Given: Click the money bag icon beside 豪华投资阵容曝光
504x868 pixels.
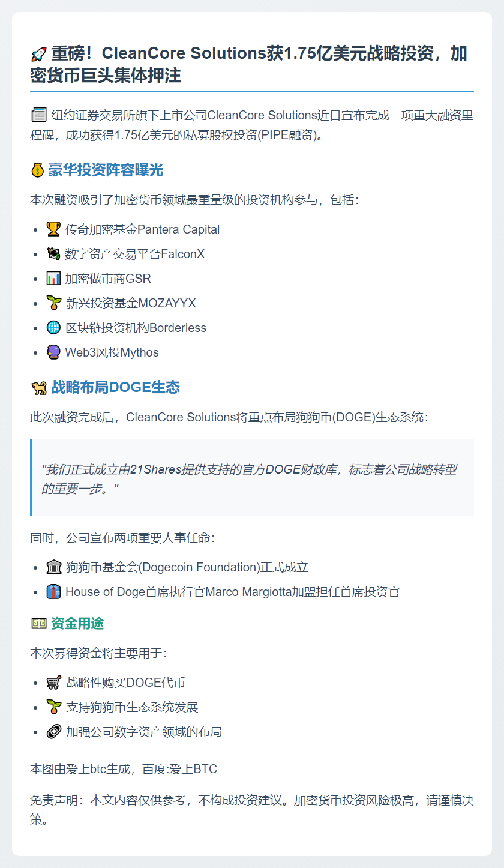Looking at the screenshot, I should click(37, 170).
